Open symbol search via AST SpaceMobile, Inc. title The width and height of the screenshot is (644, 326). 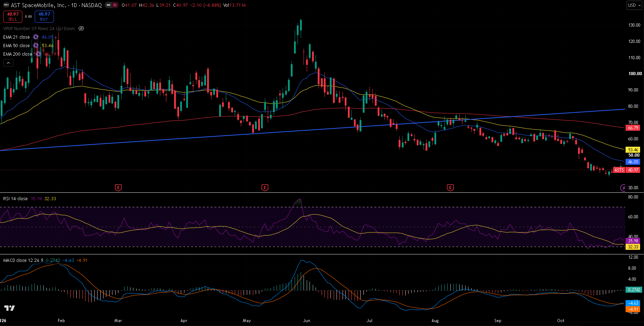(x=39, y=5)
